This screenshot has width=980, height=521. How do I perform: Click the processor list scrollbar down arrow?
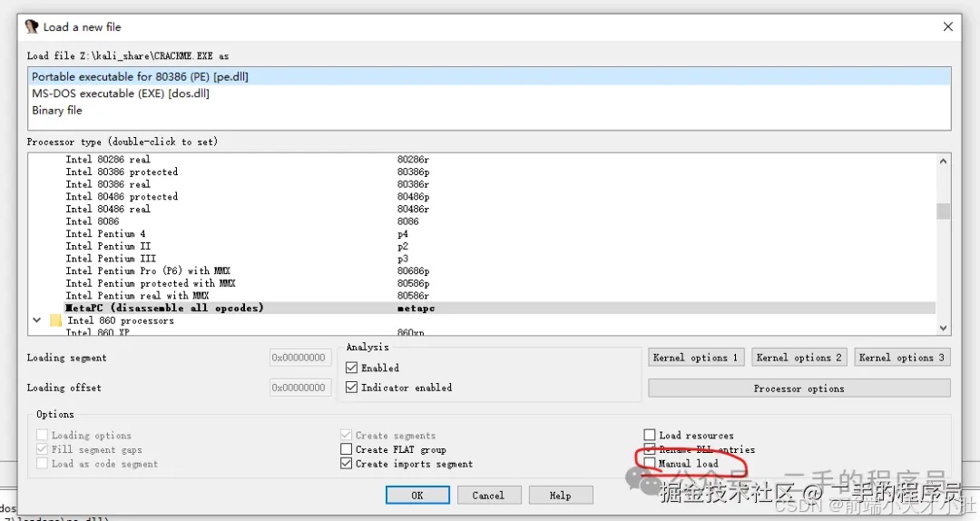pos(943,328)
